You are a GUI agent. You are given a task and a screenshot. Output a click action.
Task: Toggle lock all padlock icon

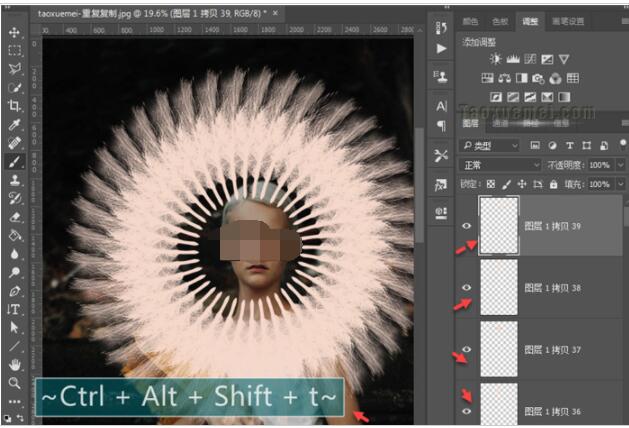[x=554, y=184]
